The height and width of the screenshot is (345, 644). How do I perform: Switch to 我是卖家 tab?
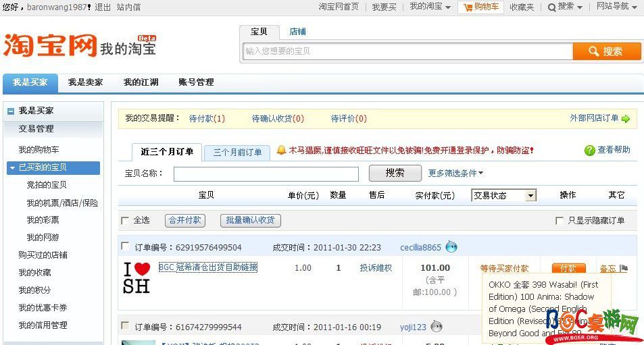coord(85,82)
